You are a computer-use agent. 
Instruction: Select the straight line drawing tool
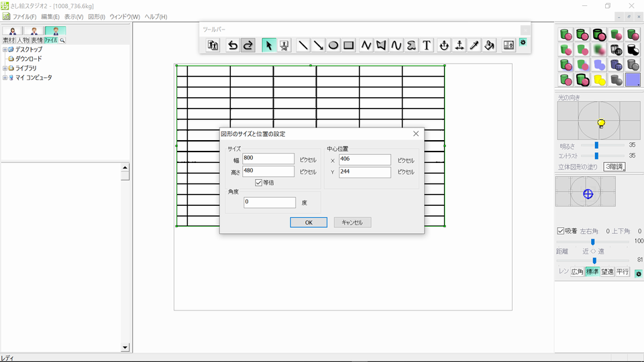tap(303, 45)
